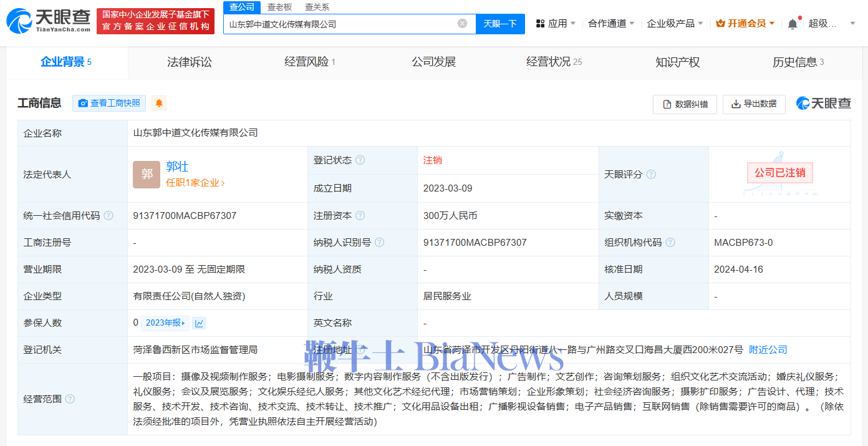Open the 公司发展 tab
The width and height of the screenshot is (868, 446).
434,62
